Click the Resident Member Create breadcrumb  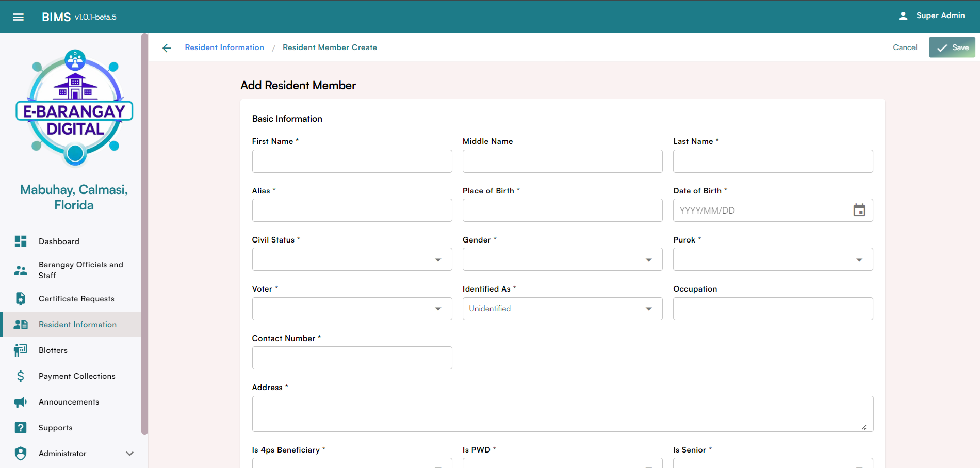(x=330, y=47)
